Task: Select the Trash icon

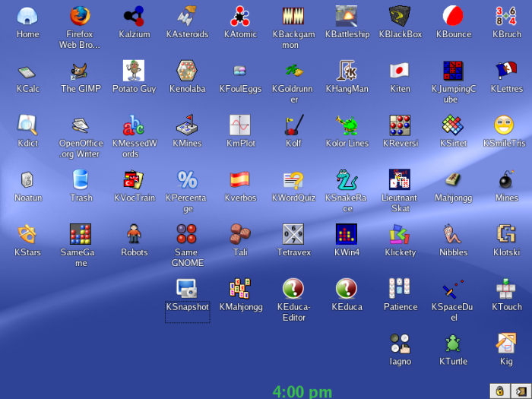Action: 81,180
